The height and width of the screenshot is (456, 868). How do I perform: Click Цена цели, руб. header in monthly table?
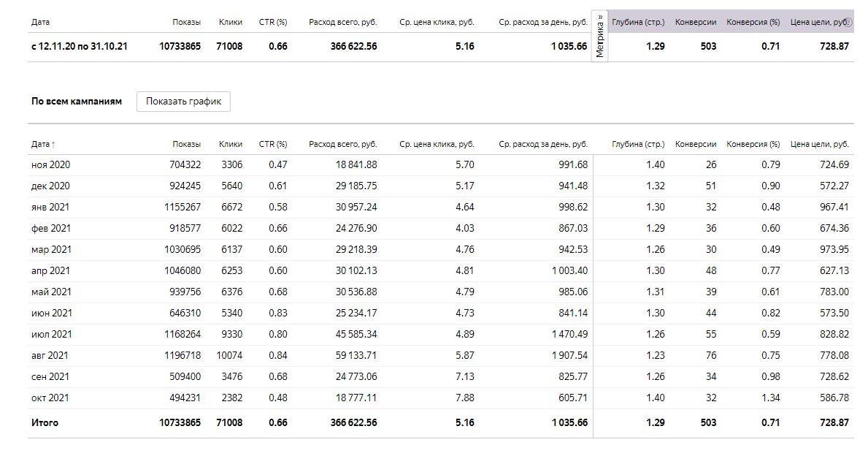click(x=819, y=145)
